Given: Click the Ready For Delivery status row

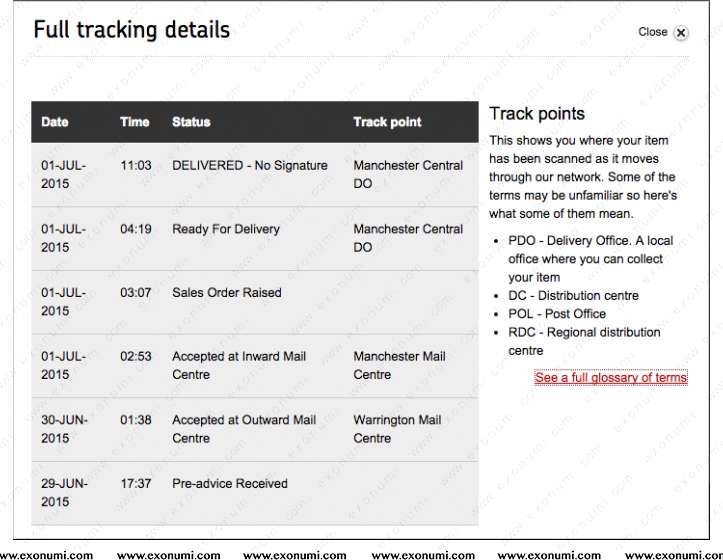Looking at the screenshot, I should click(226, 229).
